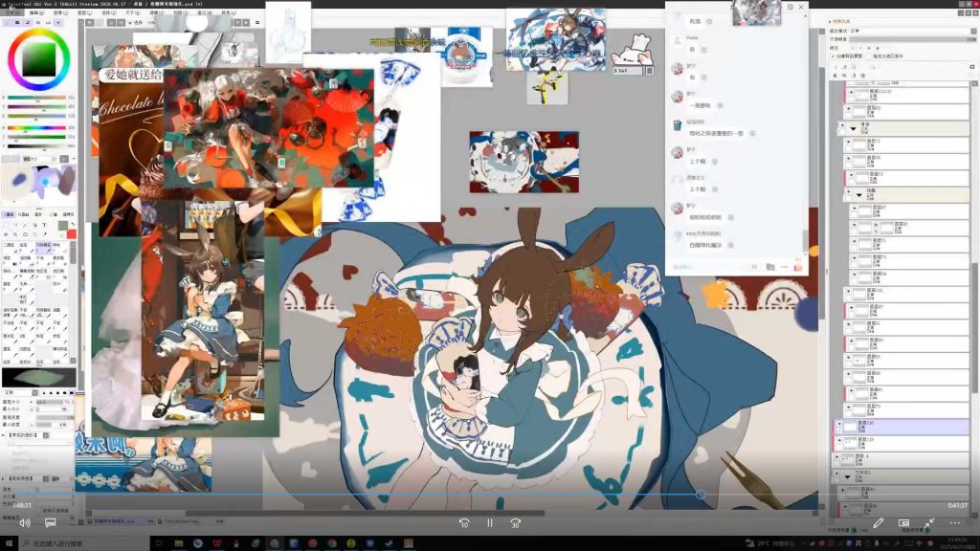
Task: Toggle the RGB sliders panel button
Action: pyautogui.click(x=17, y=23)
